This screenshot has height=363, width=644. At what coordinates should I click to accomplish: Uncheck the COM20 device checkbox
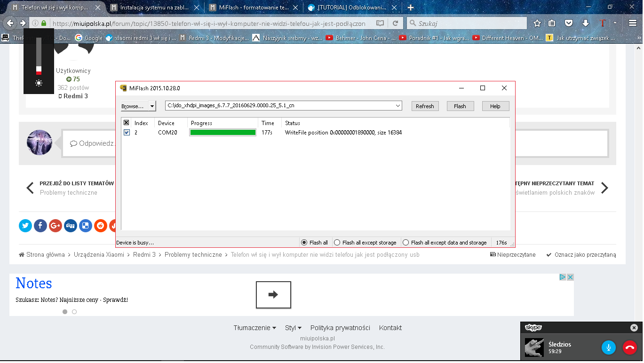coord(127,133)
